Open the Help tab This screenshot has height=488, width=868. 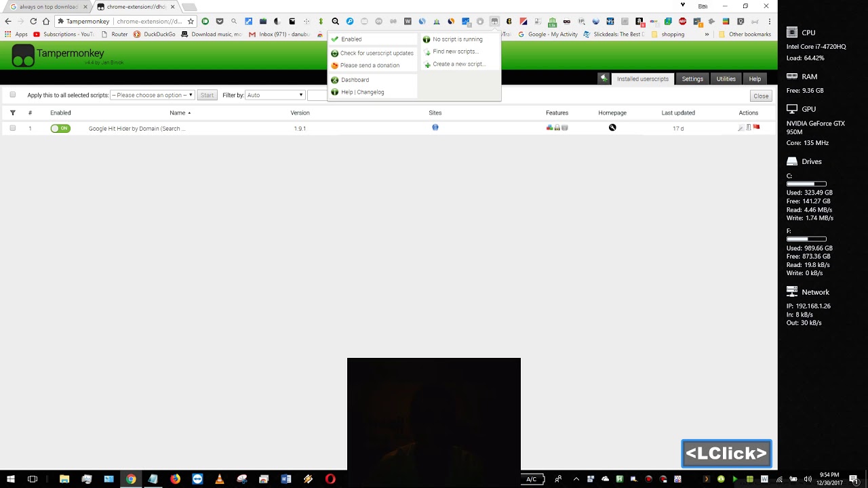coord(755,79)
